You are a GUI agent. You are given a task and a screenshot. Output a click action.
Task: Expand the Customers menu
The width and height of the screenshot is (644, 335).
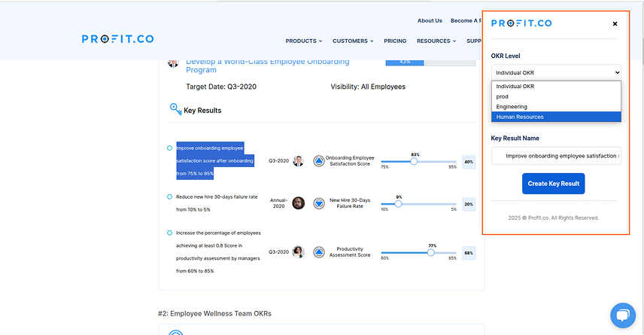(x=353, y=41)
